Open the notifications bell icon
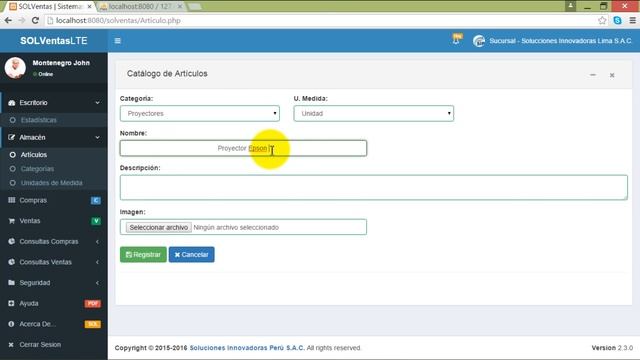The image size is (640, 360). [457, 40]
